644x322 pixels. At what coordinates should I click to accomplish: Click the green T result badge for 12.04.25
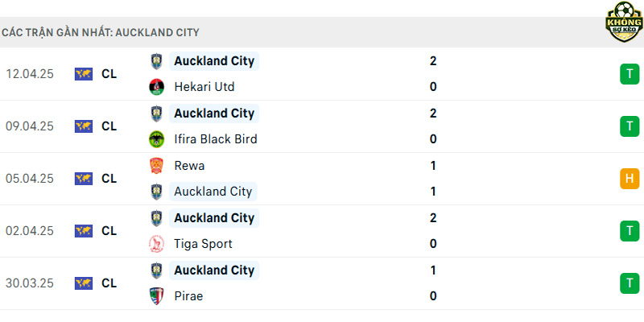(630, 74)
